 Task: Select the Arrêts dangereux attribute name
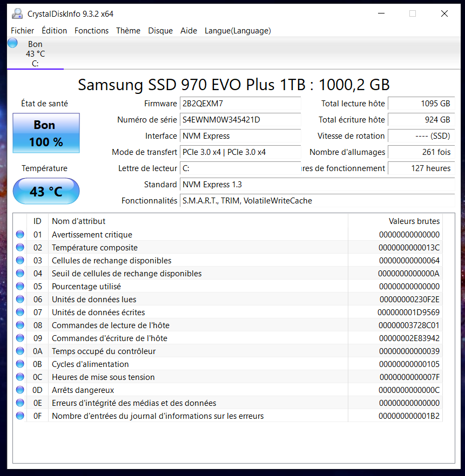click(x=83, y=390)
